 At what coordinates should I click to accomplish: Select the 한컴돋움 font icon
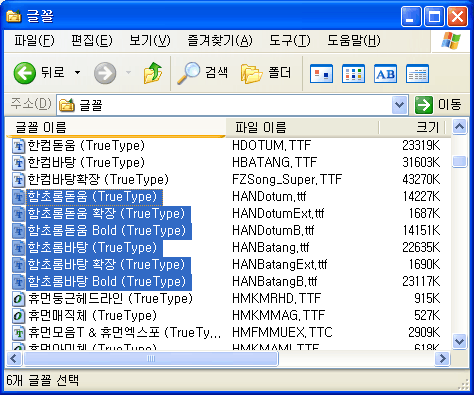tap(19, 146)
